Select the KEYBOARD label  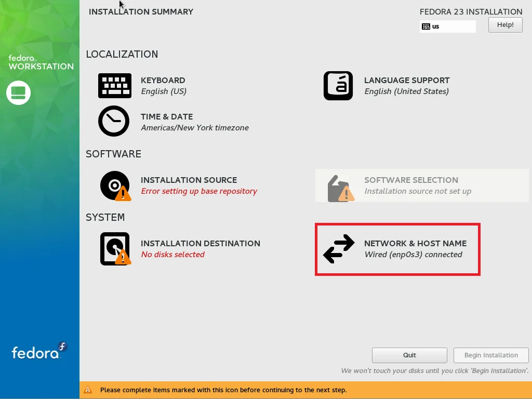[x=163, y=81]
